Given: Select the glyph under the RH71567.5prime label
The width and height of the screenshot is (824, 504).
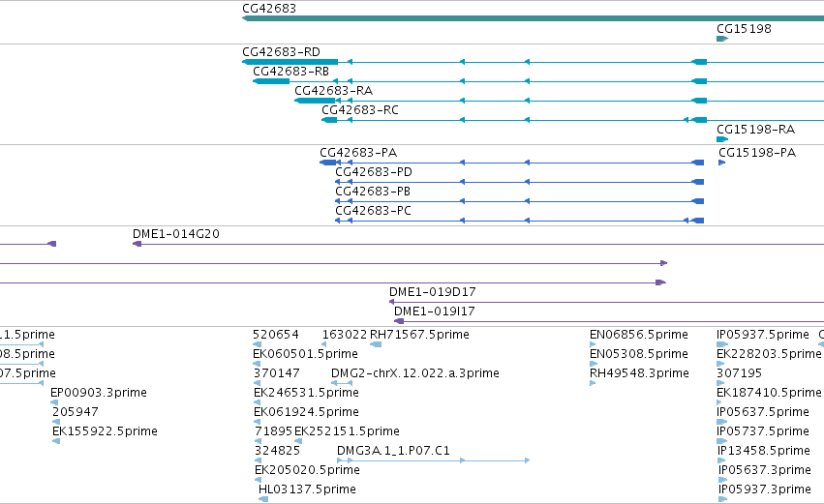Looking at the screenshot, I should [376, 345].
